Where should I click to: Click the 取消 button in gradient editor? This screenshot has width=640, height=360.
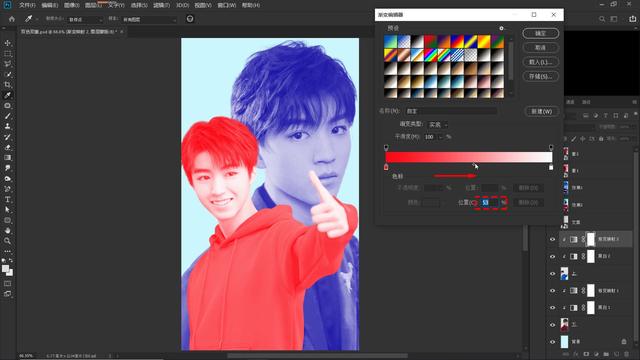(540, 48)
